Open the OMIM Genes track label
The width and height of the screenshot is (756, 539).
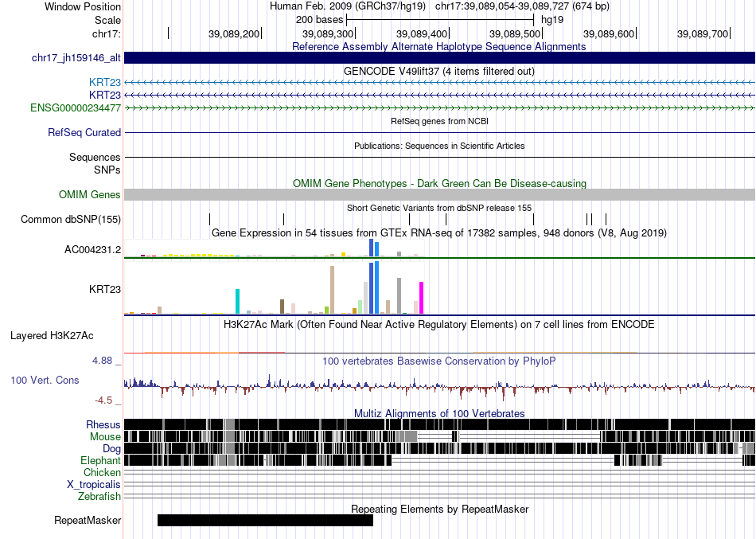click(90, 194)
